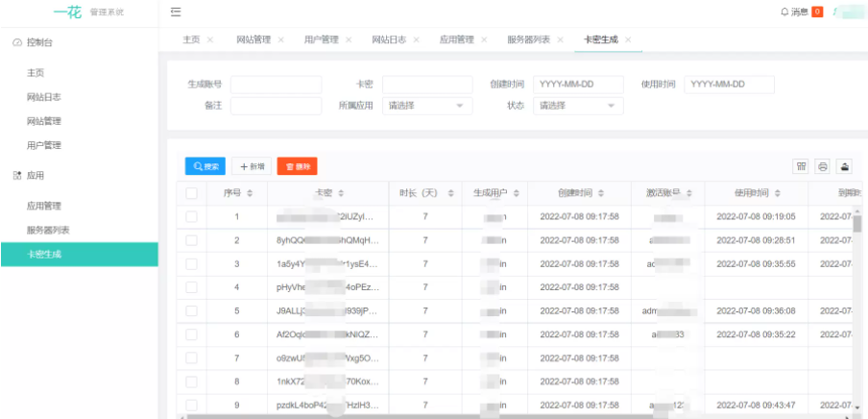The width and height of the screenshot is (868, 419).
Task: Sort by 序号 column arrows
Action: coord(251,193)
